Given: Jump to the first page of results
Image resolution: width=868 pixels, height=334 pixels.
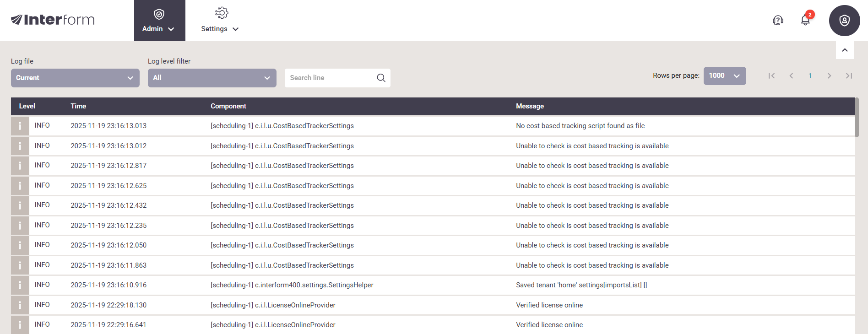Looking at the screenshot, I should pyautogui.click(x=771, y=76).
